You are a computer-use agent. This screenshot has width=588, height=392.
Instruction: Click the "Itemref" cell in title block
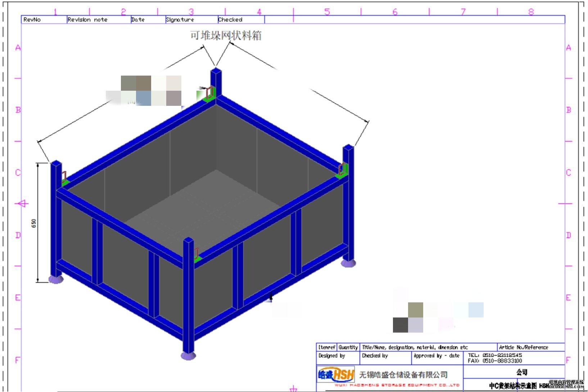click(327, 347)
